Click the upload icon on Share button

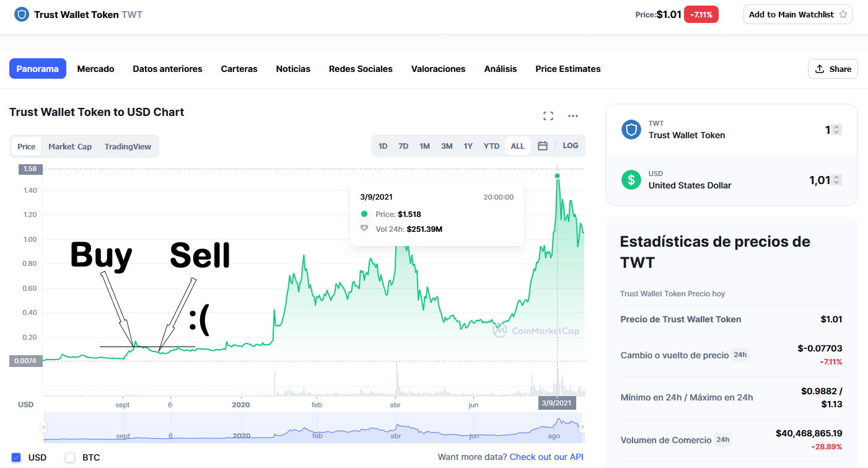(820, 69)
